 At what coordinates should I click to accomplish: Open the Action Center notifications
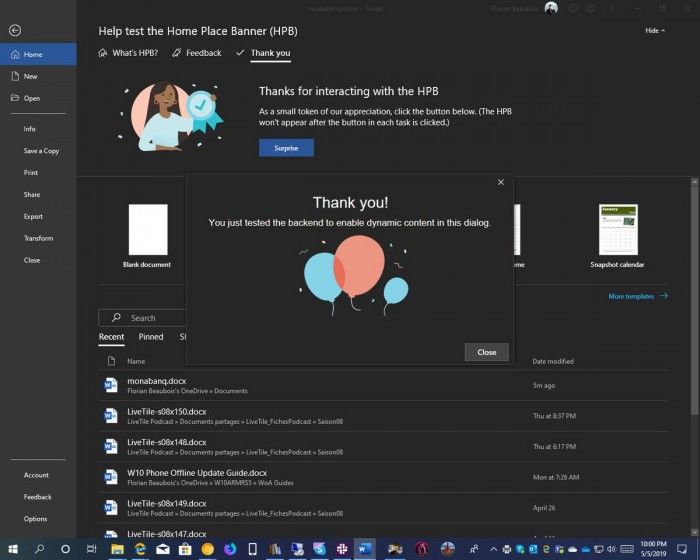[x=682, y=549]
